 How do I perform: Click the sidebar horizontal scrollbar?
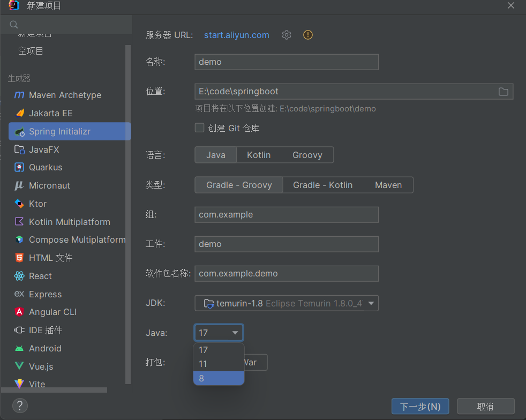coord(54,390)
